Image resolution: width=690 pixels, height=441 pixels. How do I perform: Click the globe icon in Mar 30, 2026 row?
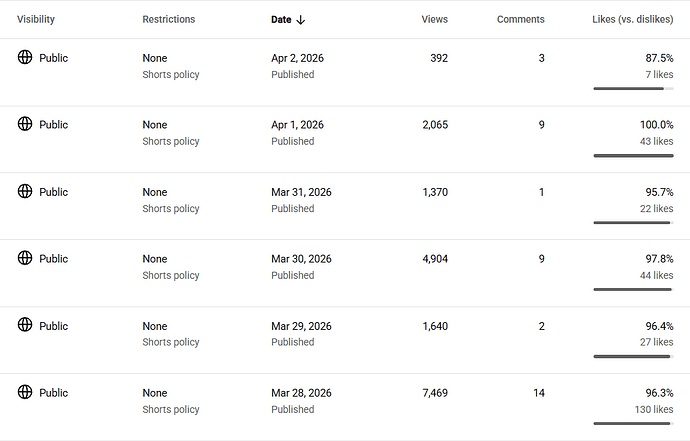25,258
